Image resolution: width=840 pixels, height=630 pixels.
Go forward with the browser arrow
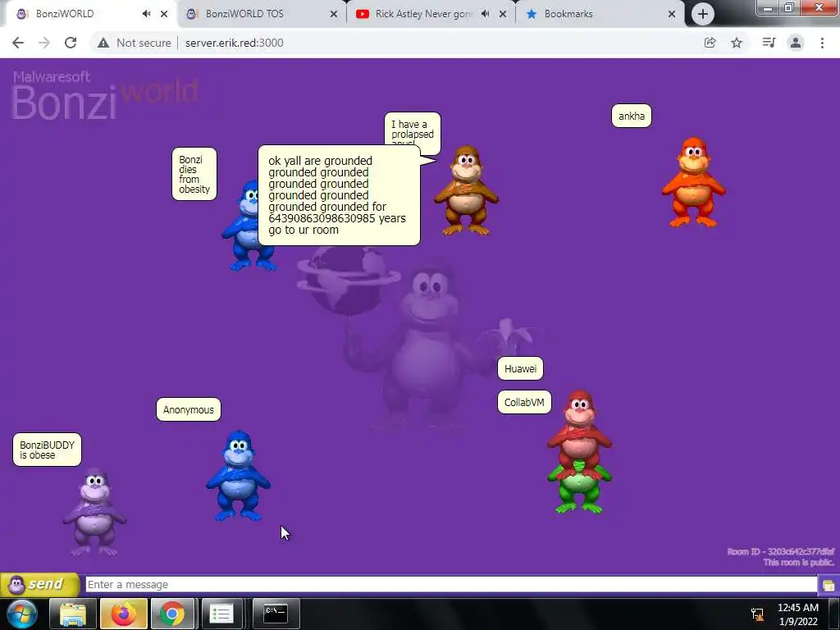[x=44, y=43]
